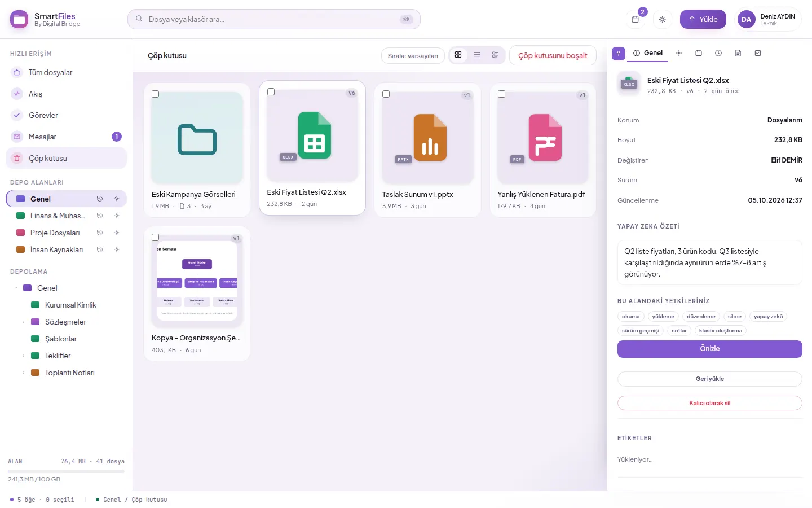Open the calendar tab icon in details panel
This screenshot has height=508, width=812.
[x=699, y=53]
